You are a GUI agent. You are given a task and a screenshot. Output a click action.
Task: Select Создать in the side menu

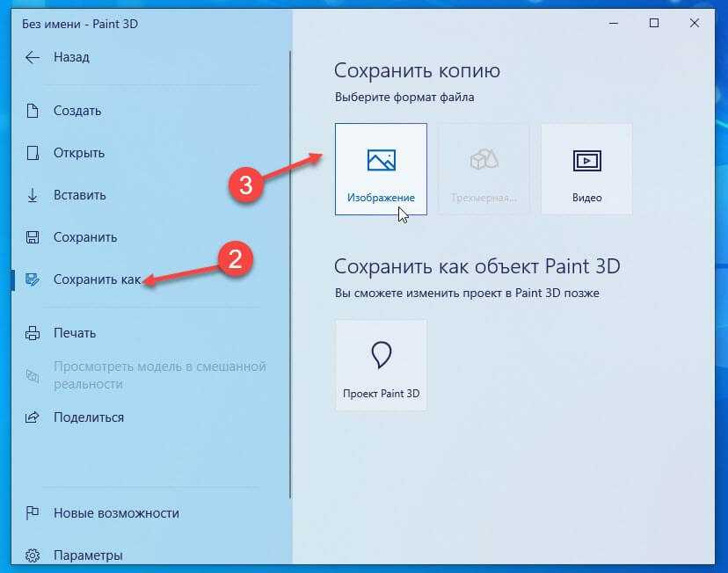[77, 111]
